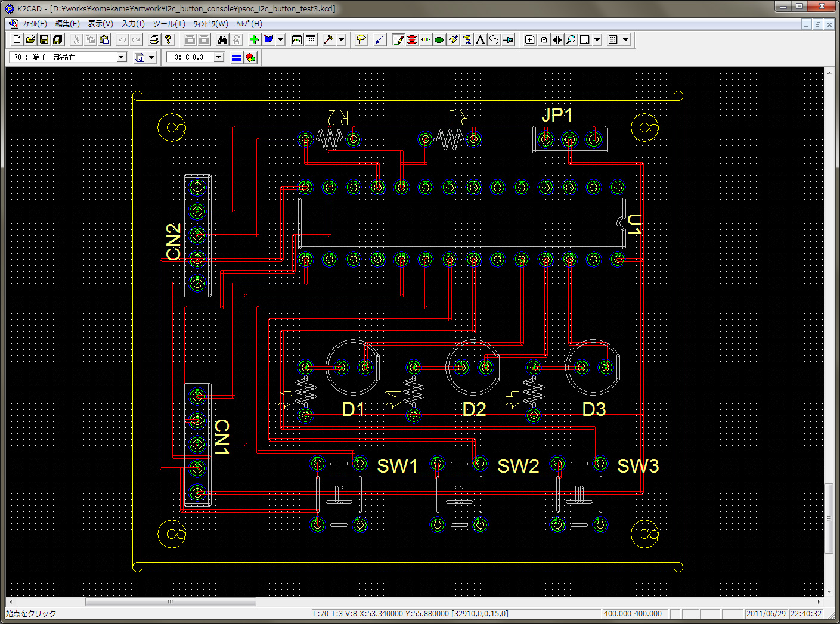Click the open folder button
Screen dimensions: 840x624
[x=30, y=40]
